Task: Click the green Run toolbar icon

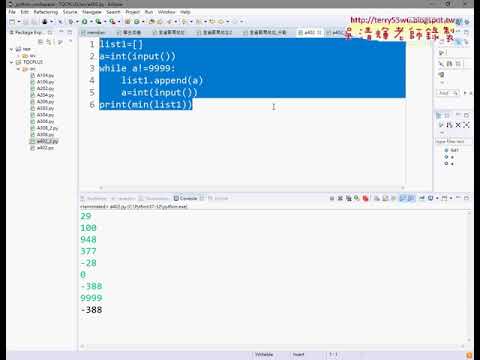Action: tap(85, 22)
